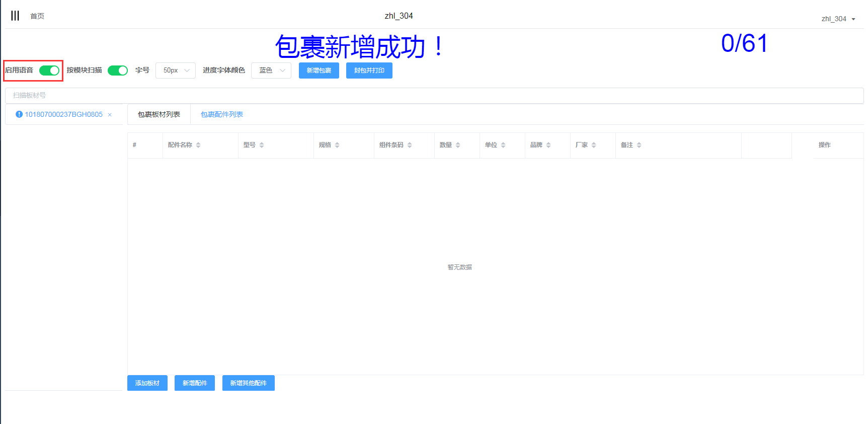The width and height of the screenshot is (868, 424).
Task: Sort by 品牌 using sort arrows
Action: pyautogui.click(x=548, y=145)
